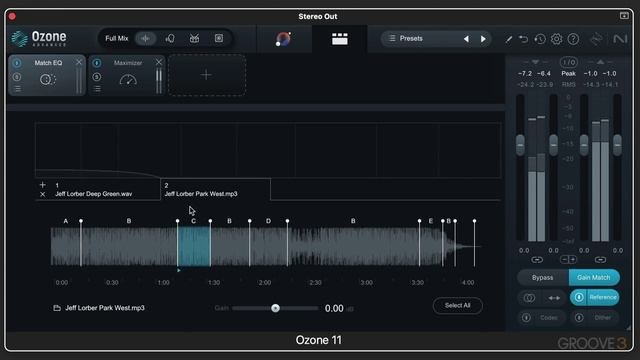
Task: Remove the Match EQ module
Action: click(x=79, y=62)
